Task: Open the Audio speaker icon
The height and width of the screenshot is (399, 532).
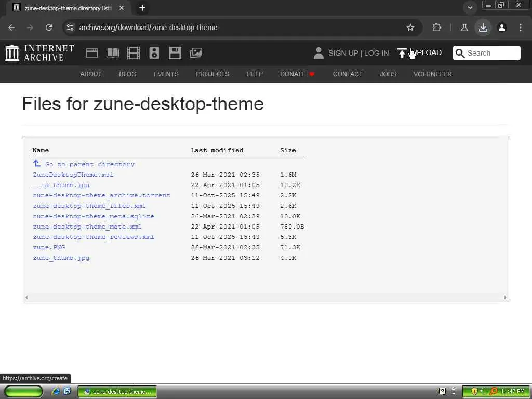Action: point(154,53)
